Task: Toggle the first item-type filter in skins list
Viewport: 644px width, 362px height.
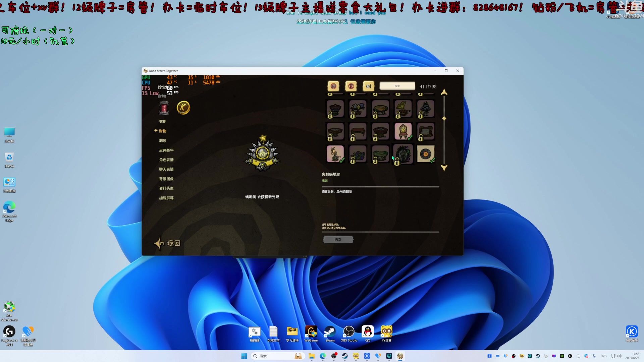Action: coord(333,86)
